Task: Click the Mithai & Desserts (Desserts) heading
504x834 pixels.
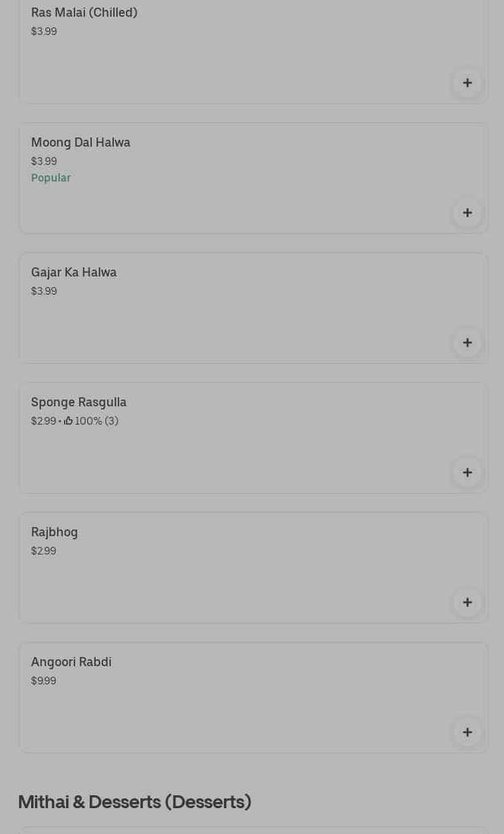Action: (134, 802)
